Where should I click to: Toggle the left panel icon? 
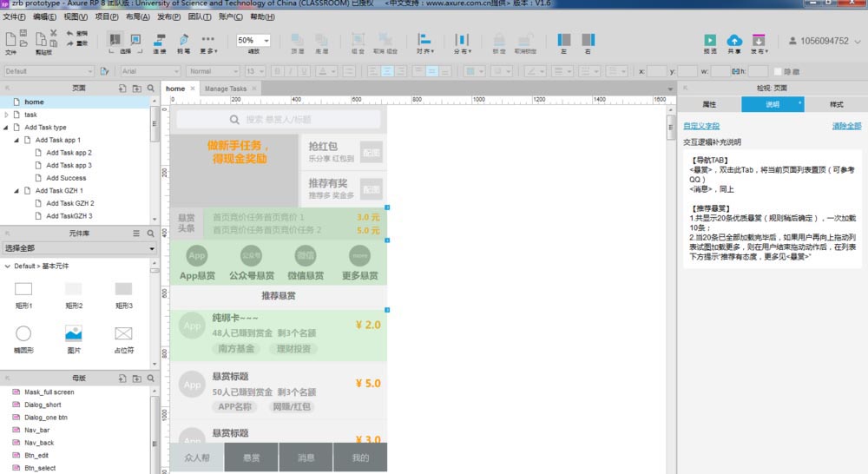(563, 39)
